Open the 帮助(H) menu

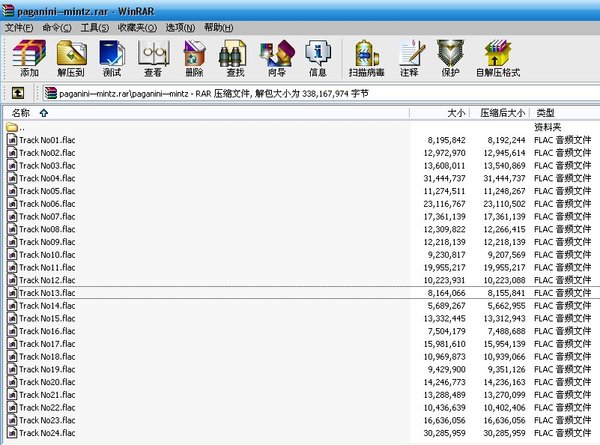[x=218, y=28]
